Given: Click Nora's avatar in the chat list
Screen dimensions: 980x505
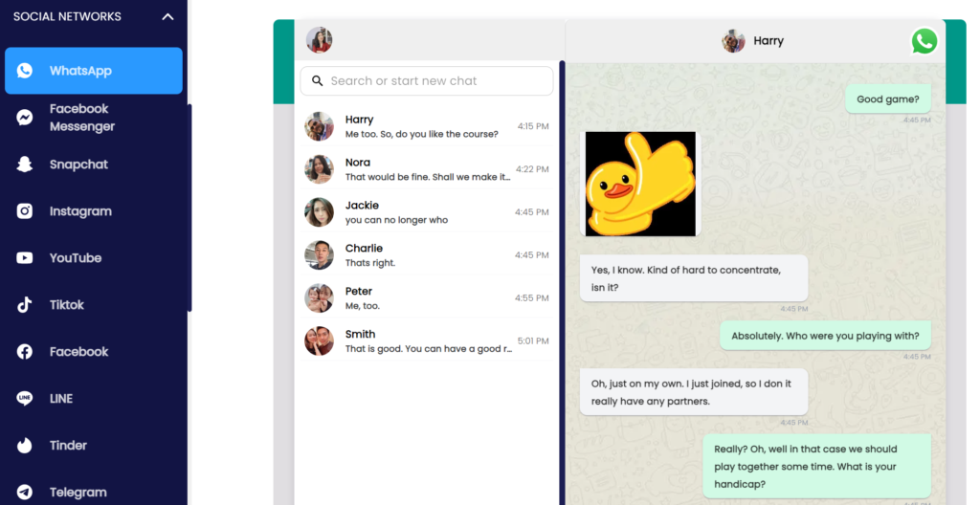Looking at the screenshot, I should (x=319, y=169).
